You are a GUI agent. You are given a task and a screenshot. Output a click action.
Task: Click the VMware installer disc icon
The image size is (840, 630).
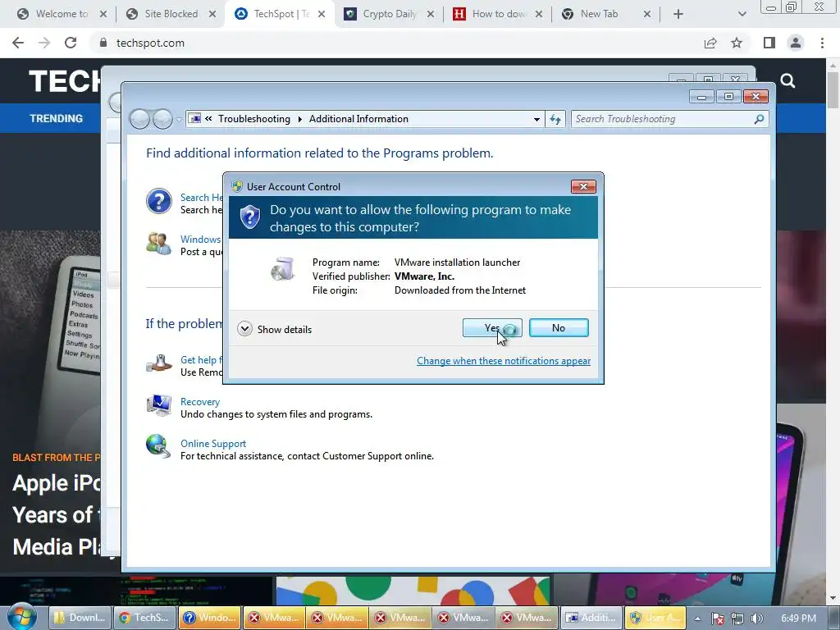(x=282, y=268)
